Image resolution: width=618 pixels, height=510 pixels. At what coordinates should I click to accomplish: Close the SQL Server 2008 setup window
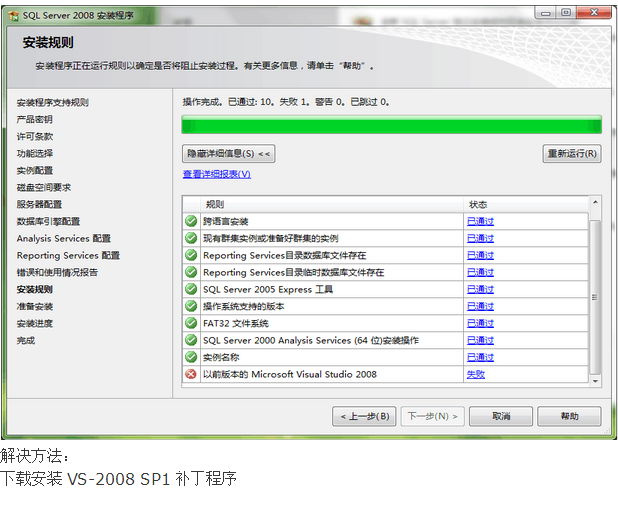pyautogui.click(x=594, y=13)
